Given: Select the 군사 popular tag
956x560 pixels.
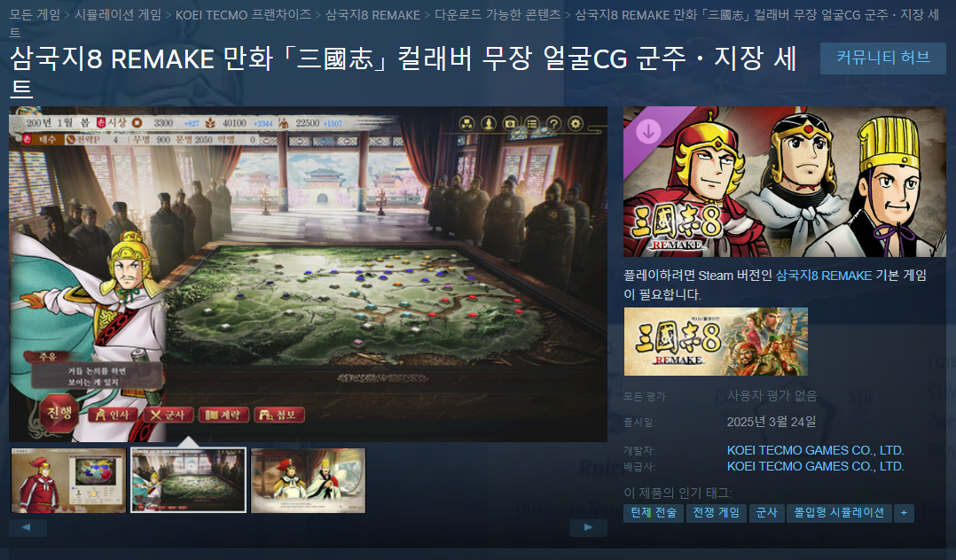Looking at the screenshot, I should coord(766,513).
